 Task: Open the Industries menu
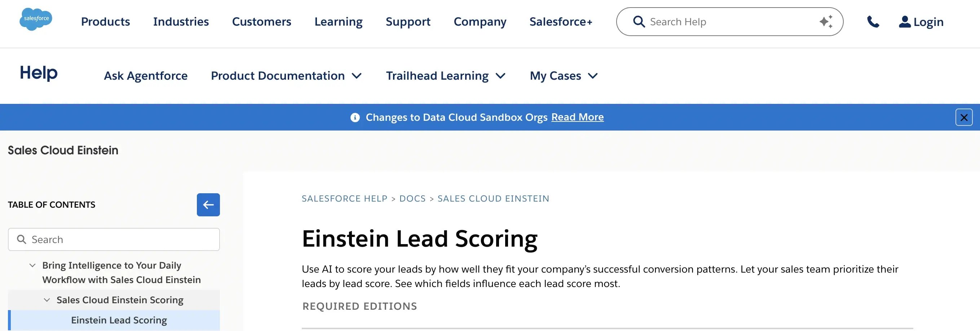181,22
